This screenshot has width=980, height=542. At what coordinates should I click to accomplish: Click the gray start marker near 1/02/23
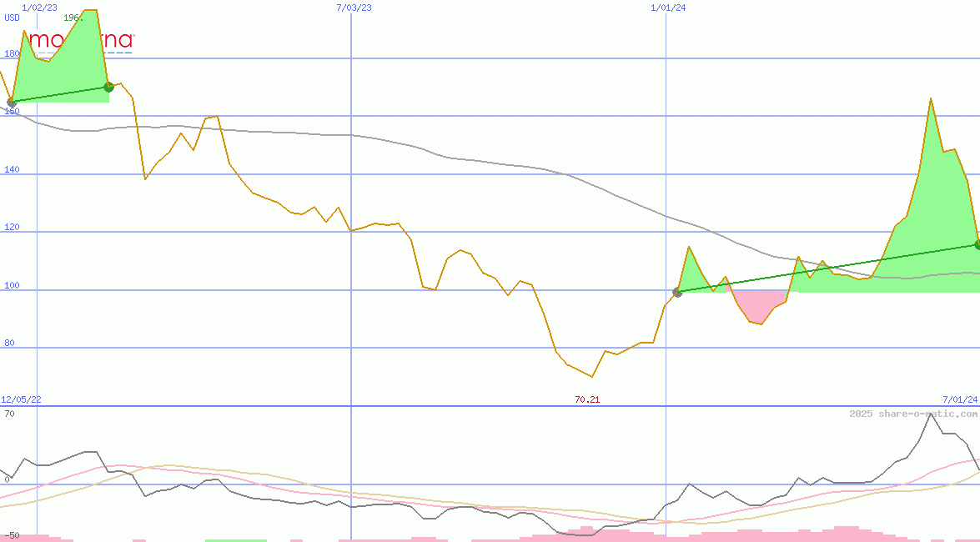(x=12, y=103)
